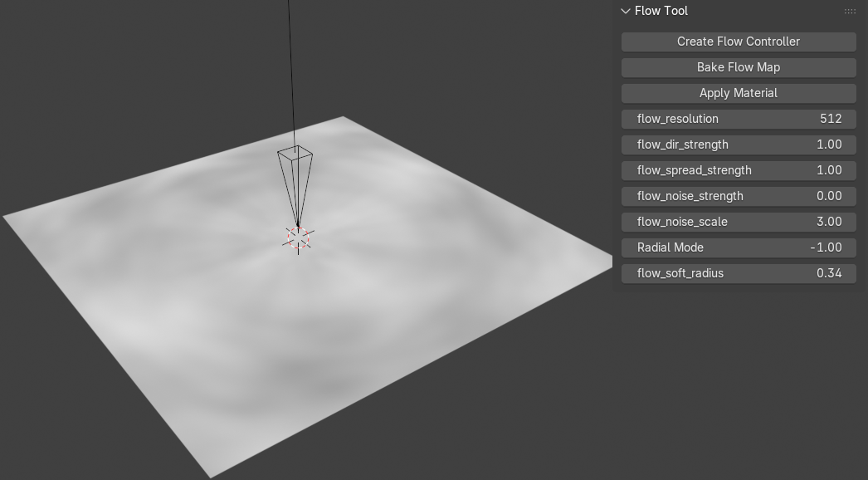Screen dimensions: 868x480
Task: Grab the Flow Tool panel drag handle dots
Action: (850, 11)
